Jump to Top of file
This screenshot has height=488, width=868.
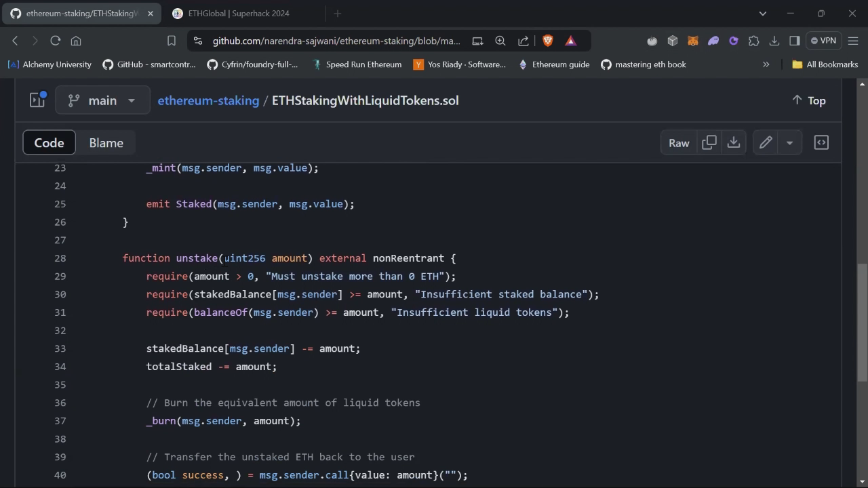click(x=808, y=100)
